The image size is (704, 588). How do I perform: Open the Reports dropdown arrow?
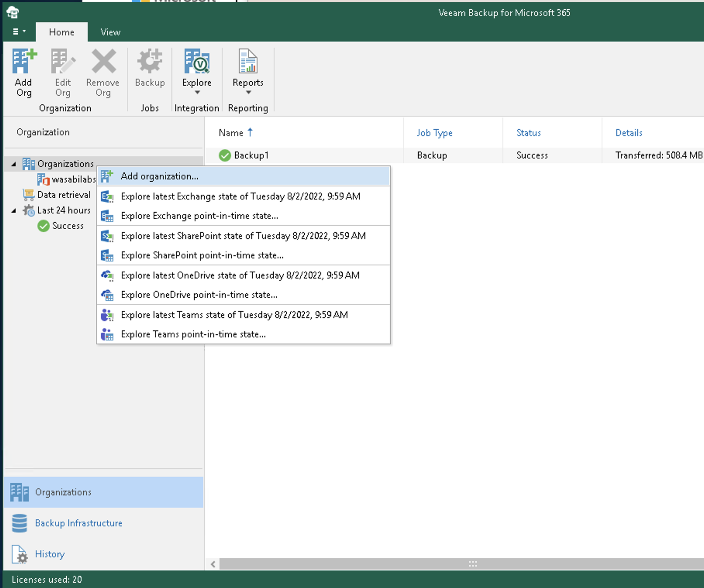(x=248, y=93)
